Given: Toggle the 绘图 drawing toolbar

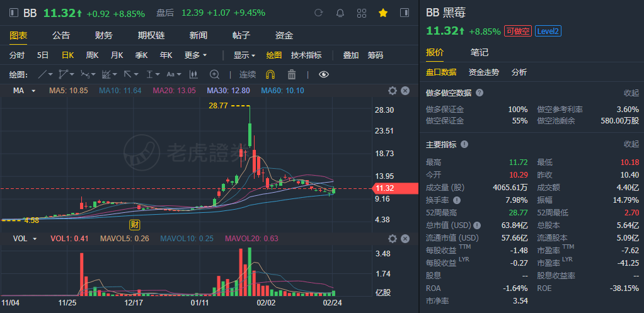Looking at the screenshot, I should pos(274,55).
